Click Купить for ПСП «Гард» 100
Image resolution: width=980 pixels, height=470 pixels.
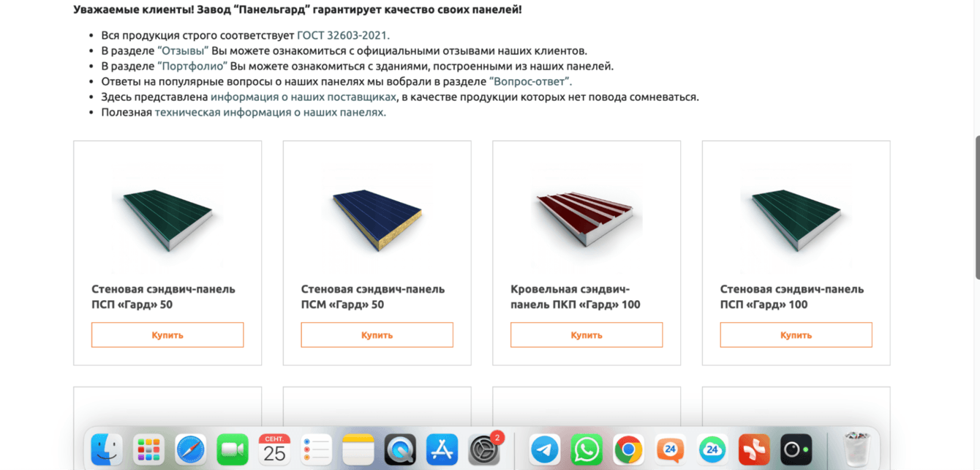796,335
